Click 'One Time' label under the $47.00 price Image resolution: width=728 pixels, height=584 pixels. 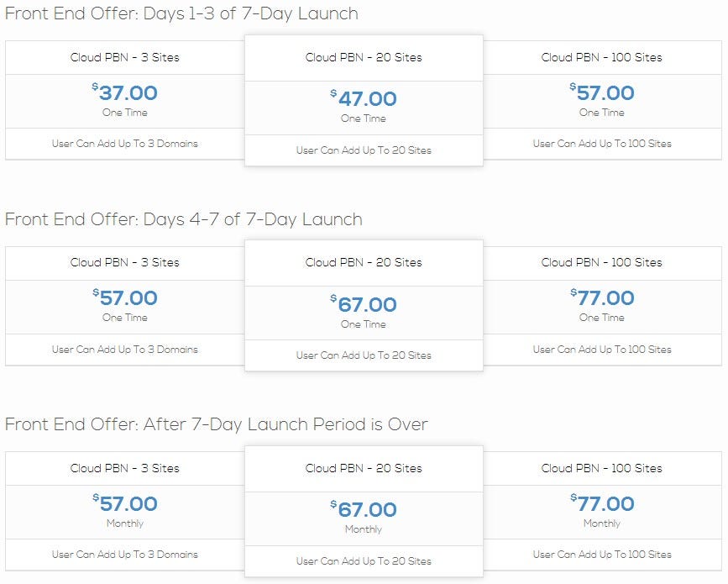364,118
